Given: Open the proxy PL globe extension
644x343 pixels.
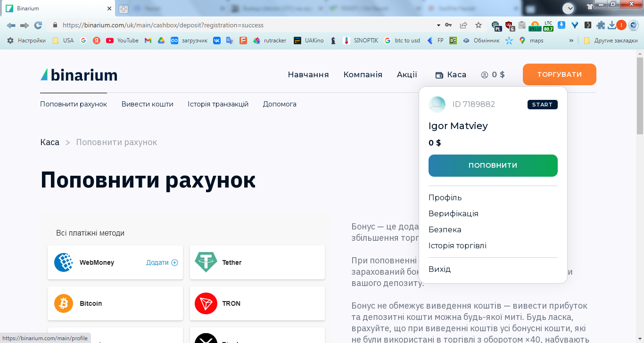Looking at the screenshot, I should (496, 26).
